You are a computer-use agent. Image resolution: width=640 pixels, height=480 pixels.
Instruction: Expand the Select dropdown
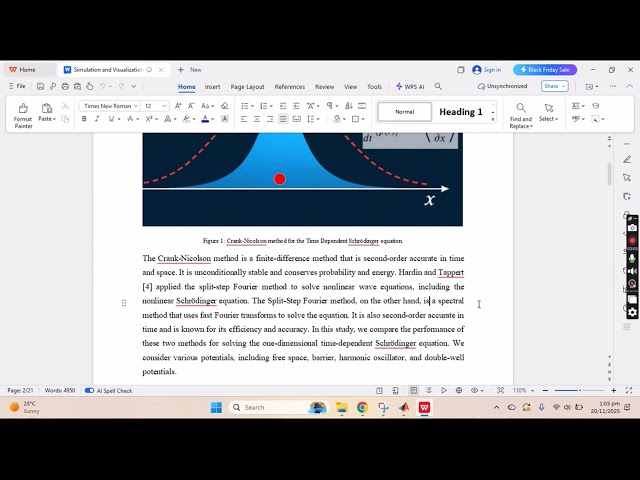tap(556, 119)
